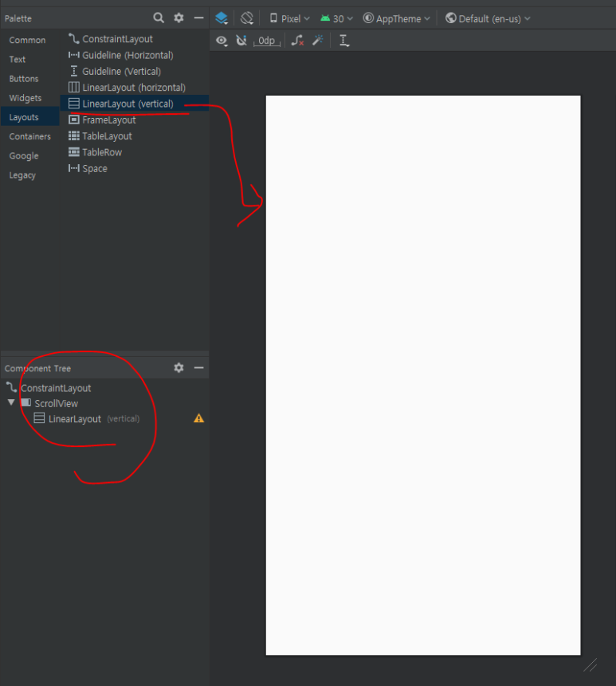Open View Options eye icon
This screenshot has height=686, width=616.
tap(222, 41)
